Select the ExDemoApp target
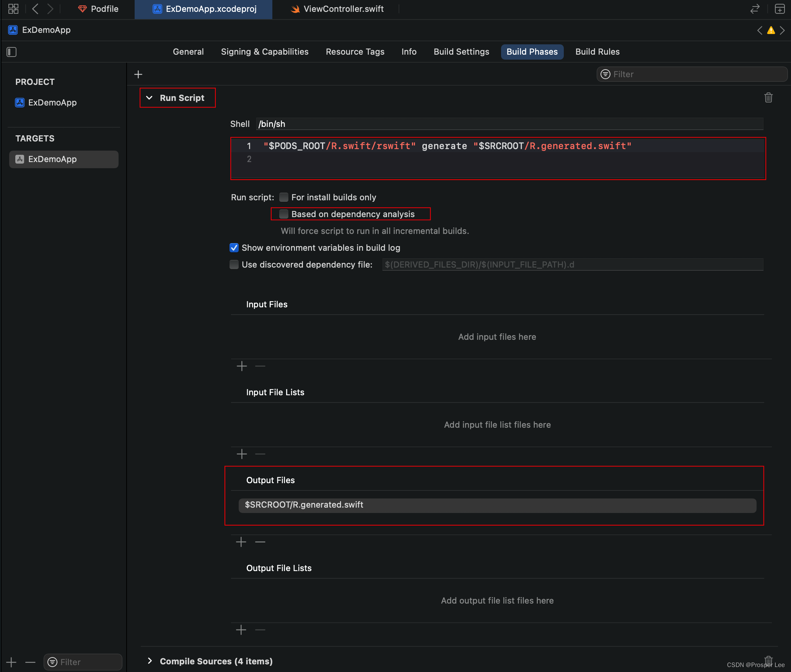This screenshot has width=791, height=672. pos(64,159)
